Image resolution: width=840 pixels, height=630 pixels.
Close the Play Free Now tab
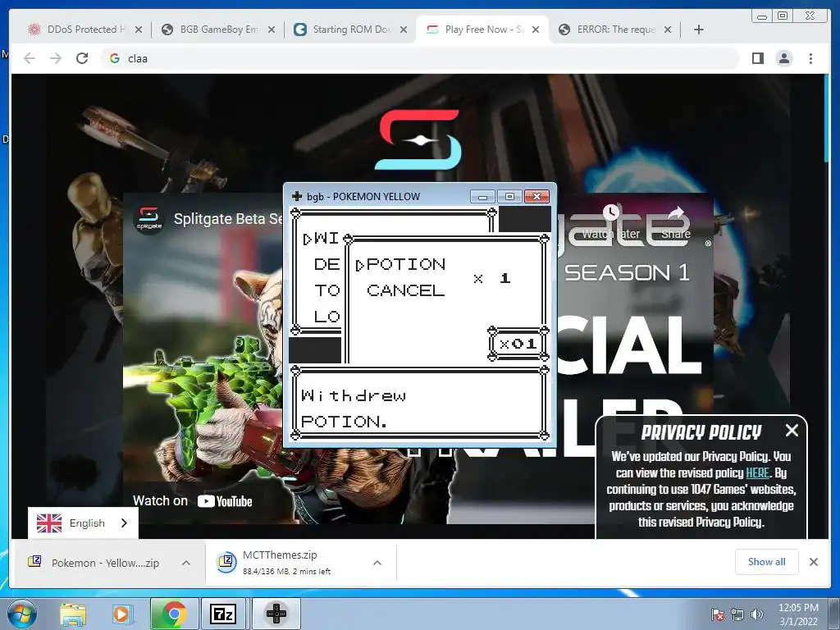[536, 30]
